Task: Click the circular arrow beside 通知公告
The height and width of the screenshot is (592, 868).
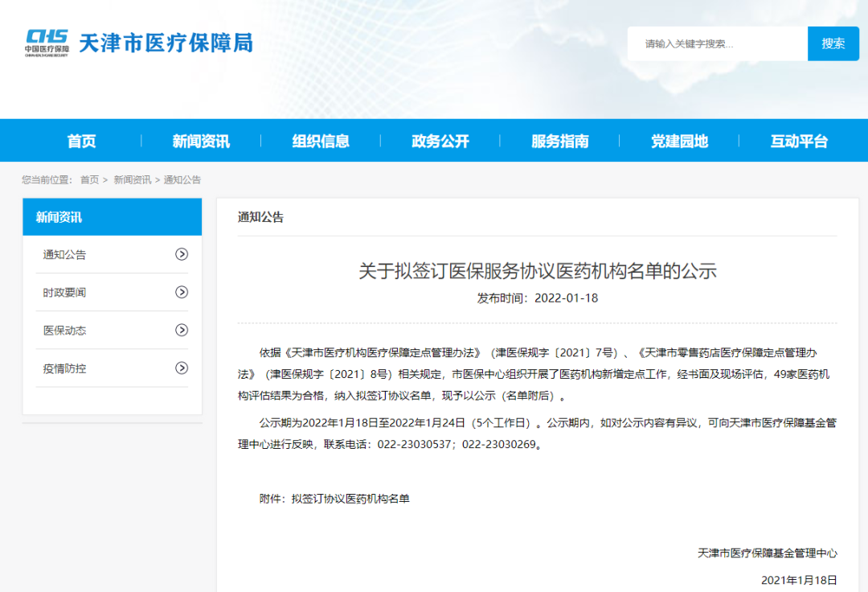Action: pyautogui.click(x=182, y=254)
